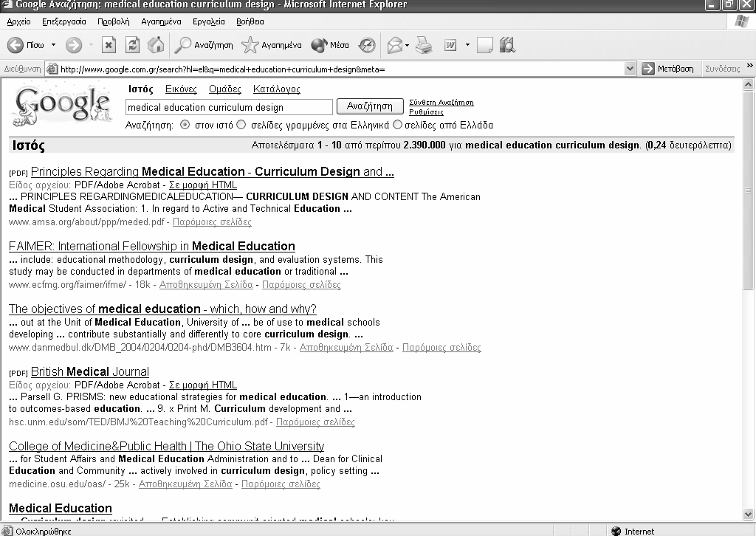Edit the page with the Word icon

pyautogui.click(x=450, y=45)
